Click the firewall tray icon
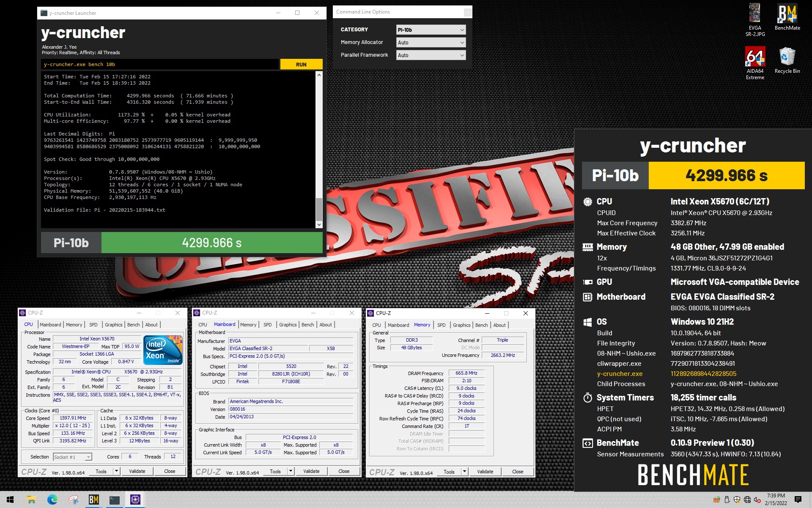812x508 pixels. click(716, 500)
